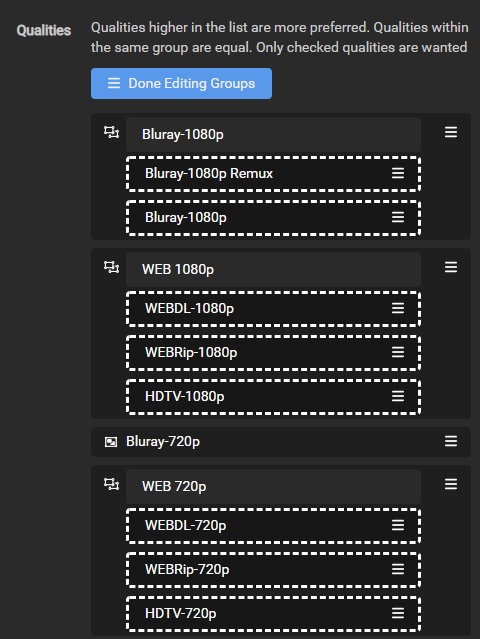Screen dimensions: 480x639
Task: Click the Done Editing Groups button
Action: (181, 84)
